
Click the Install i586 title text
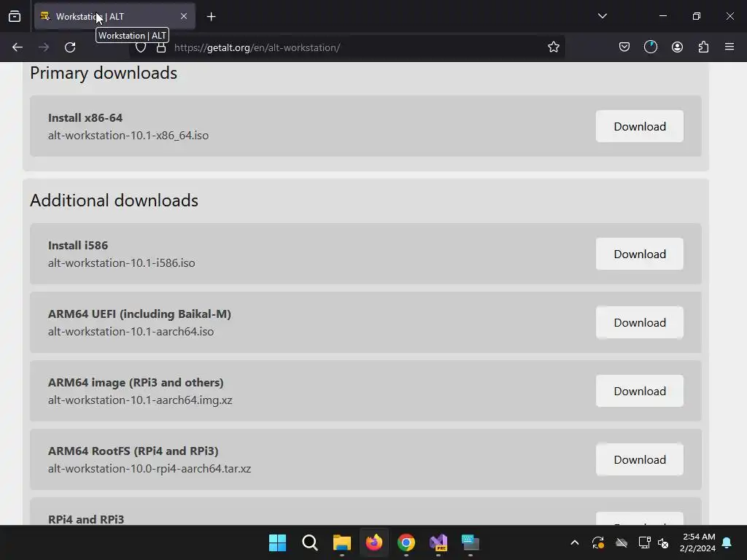pos(77,245)
